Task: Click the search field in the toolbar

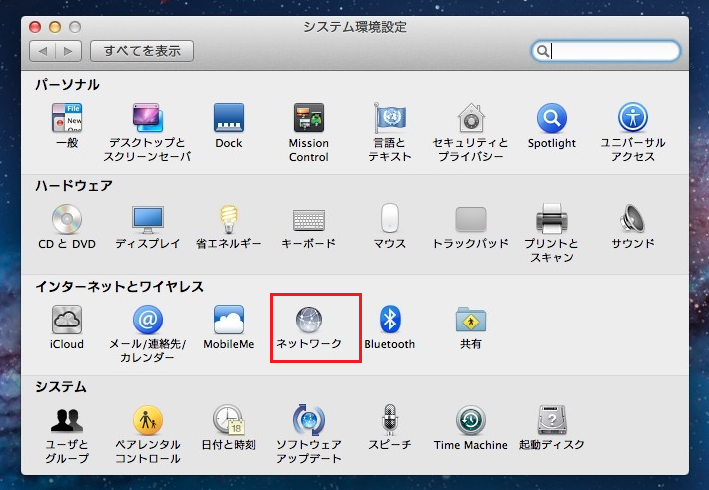Action: (613, 50)
